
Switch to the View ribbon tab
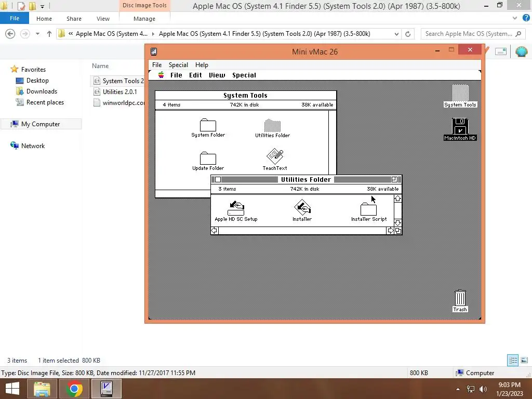pyautogui.click(x=103, y=19)
